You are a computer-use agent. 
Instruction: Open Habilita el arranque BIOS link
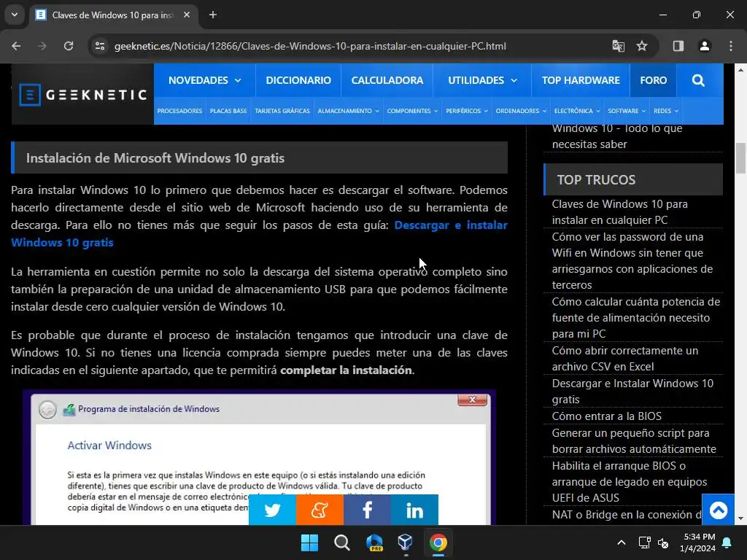point(629,481)
